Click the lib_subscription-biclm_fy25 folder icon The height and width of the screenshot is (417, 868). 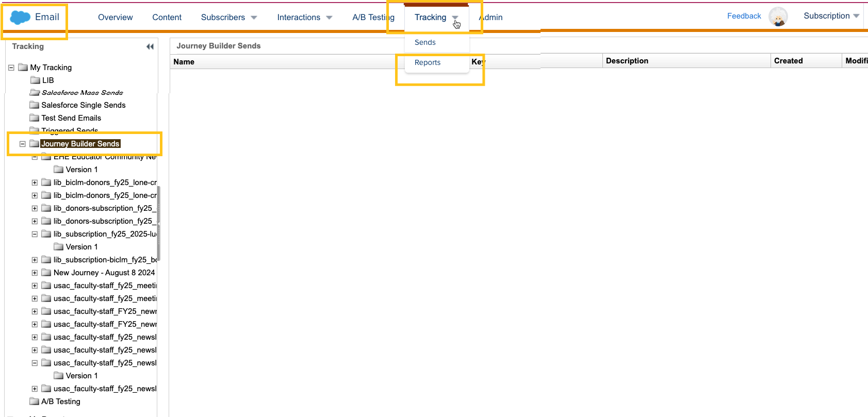tap(46, 259)
